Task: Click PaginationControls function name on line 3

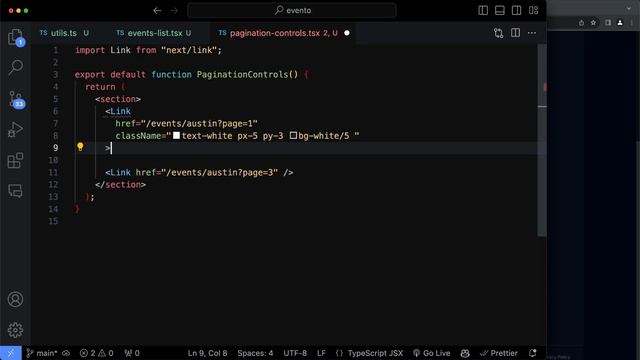Action: tap(242, 75)
